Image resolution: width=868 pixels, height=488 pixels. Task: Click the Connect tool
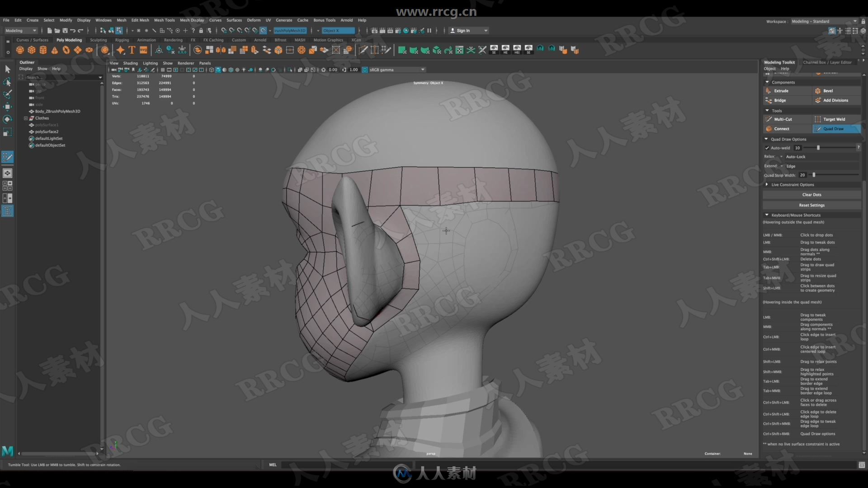click(781, 129)
